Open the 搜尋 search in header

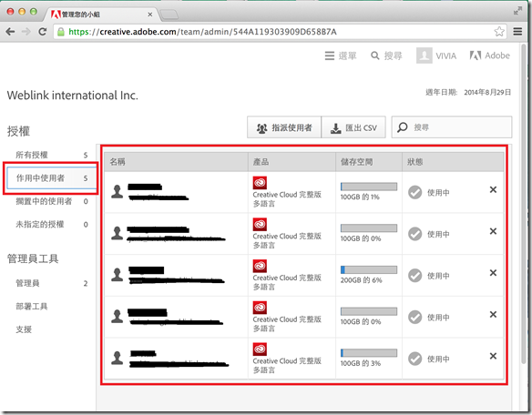[386, 56]
